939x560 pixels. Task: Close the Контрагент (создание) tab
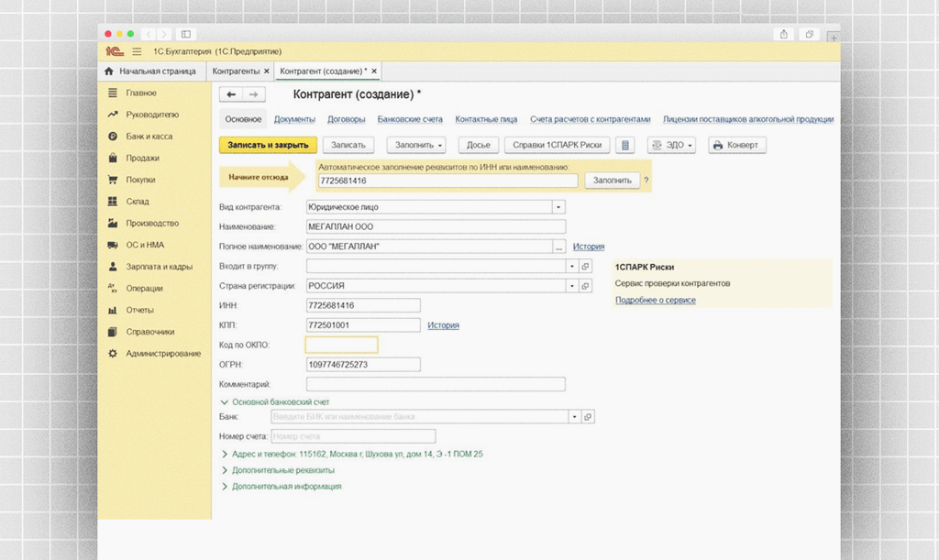pyautogui.click(x=374, y=71)
